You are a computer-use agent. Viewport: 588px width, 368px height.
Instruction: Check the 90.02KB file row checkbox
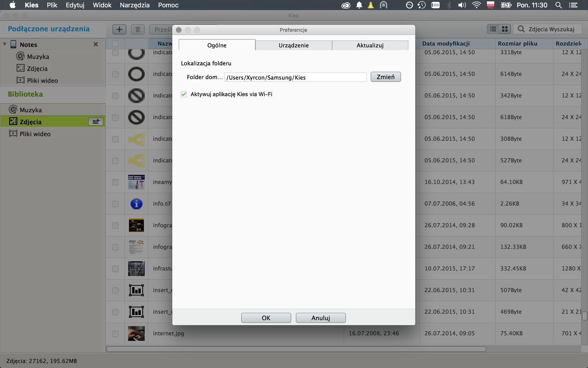(115, 225)
